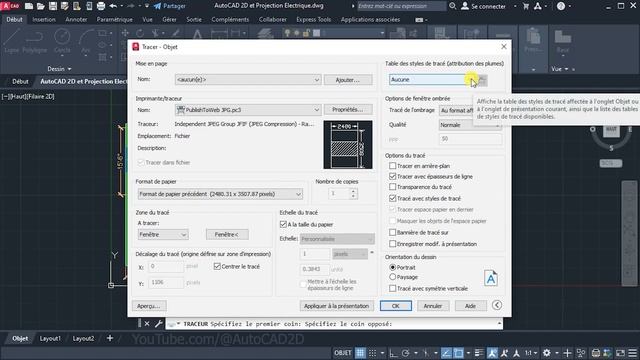Toggle A la taille du papier checkbox
Image resolution: width=640 pixels, height=360 pixels.
[283, 224]
